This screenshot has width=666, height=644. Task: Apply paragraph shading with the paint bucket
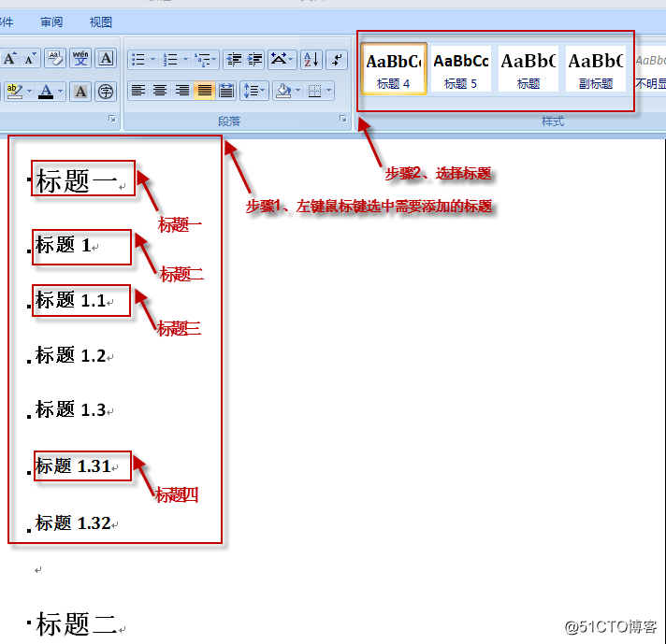[x=283, y=91]
